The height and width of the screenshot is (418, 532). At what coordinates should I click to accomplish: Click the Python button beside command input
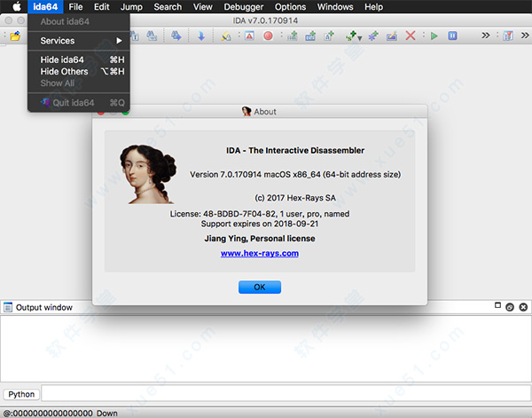coord(21,394)
